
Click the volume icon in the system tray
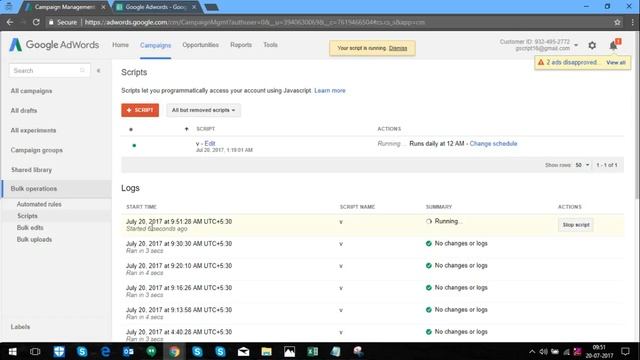[543, 351]
